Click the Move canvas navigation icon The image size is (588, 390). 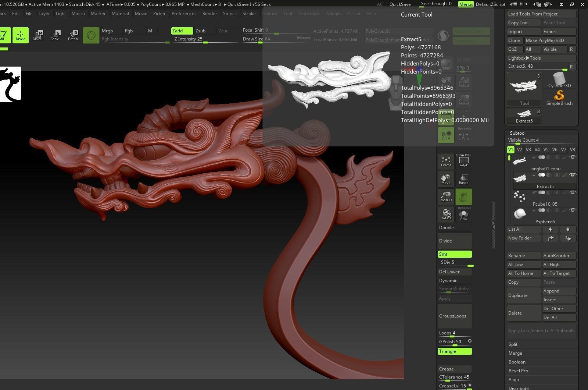coord(446,179)
